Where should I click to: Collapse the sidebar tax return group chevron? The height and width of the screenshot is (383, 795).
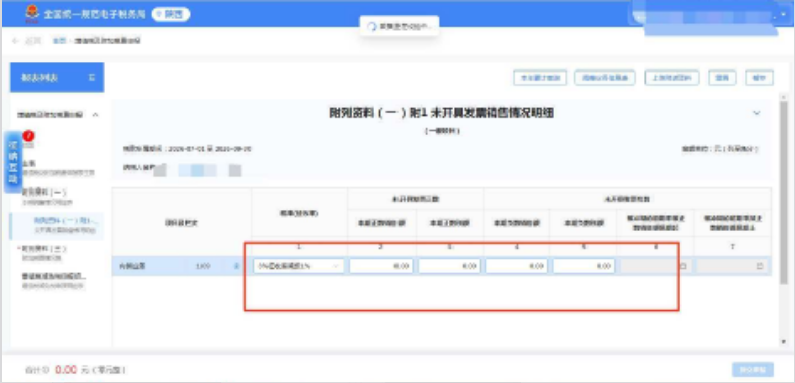(x=95, y=115)
